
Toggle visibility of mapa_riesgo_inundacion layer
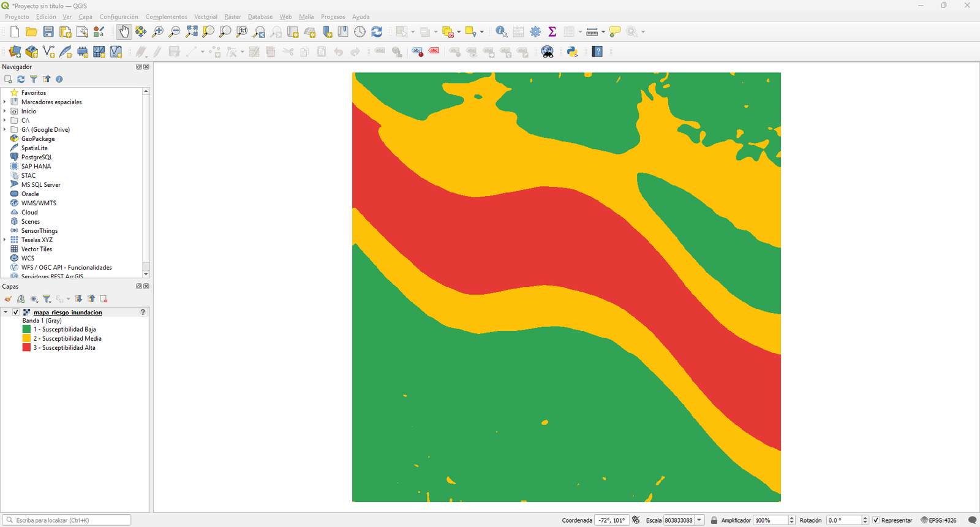tap(16, 313)
